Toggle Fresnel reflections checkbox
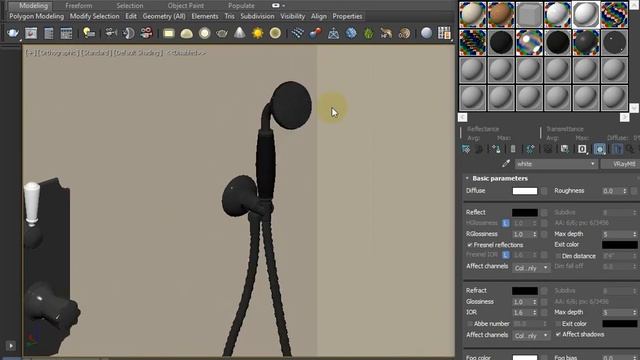The width and height of the screenshot is (640, 360). click(470, 245)
